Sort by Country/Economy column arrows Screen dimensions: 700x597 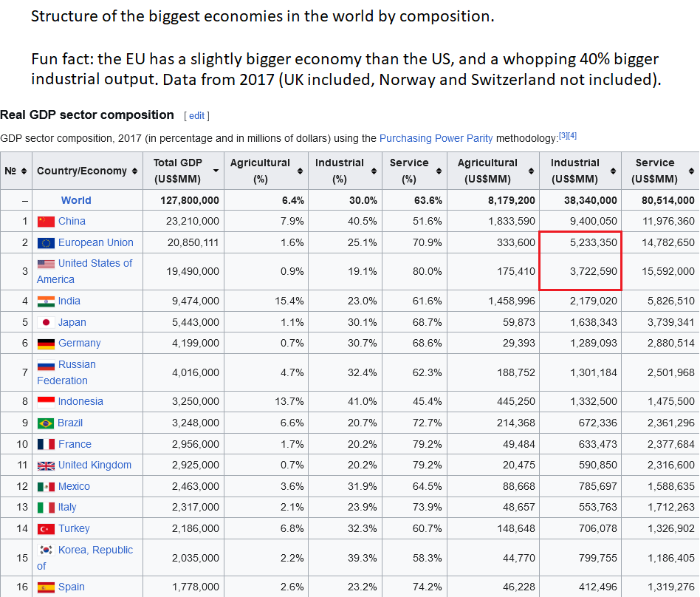135,171
